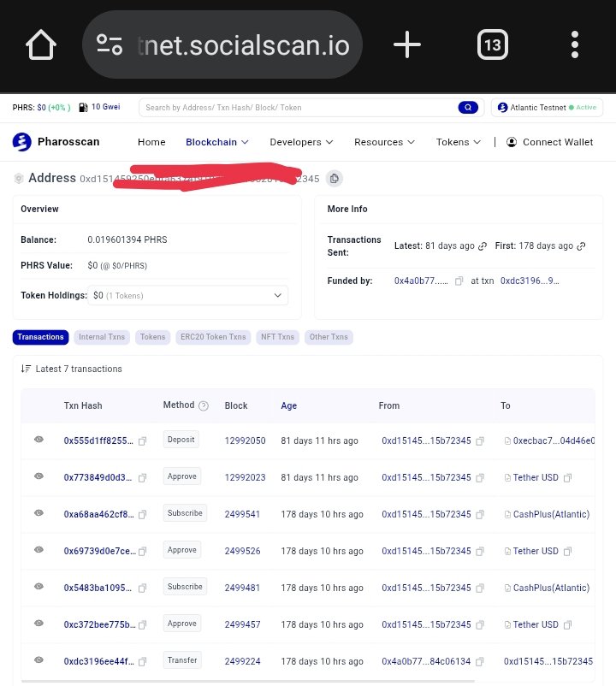The width and height of the screenshot is (616, 686).
Task: Open block 12992050 link
Action: pyautogui.click(x=245, y=441)
